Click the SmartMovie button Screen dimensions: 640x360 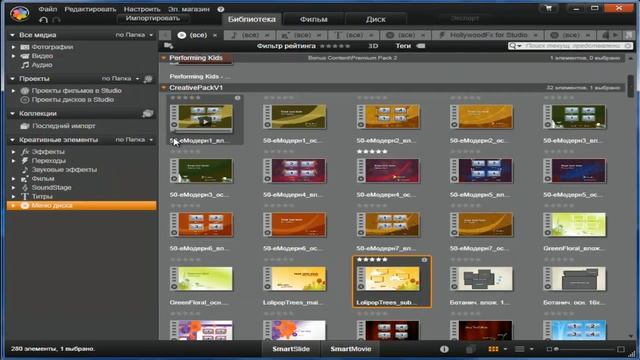[x=351, y=349]
